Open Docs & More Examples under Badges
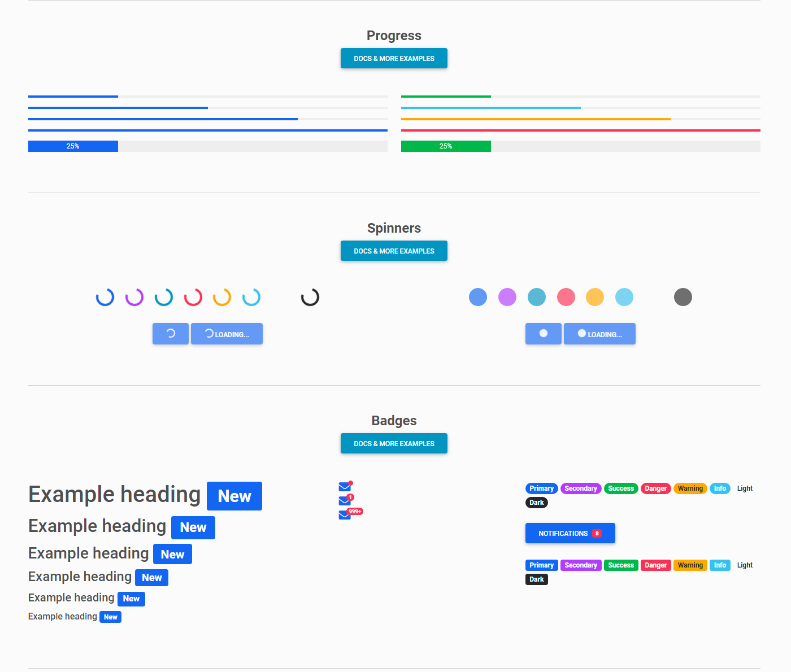791x672 pixels. 394,443
